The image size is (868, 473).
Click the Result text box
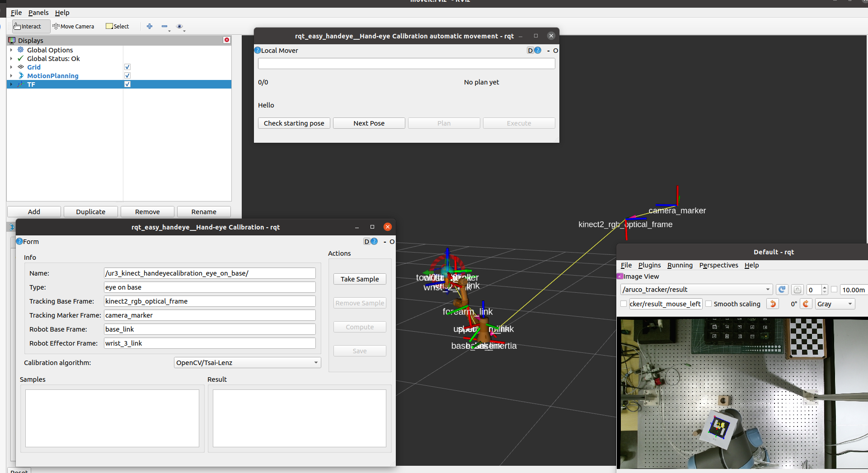tap(300, 418)
